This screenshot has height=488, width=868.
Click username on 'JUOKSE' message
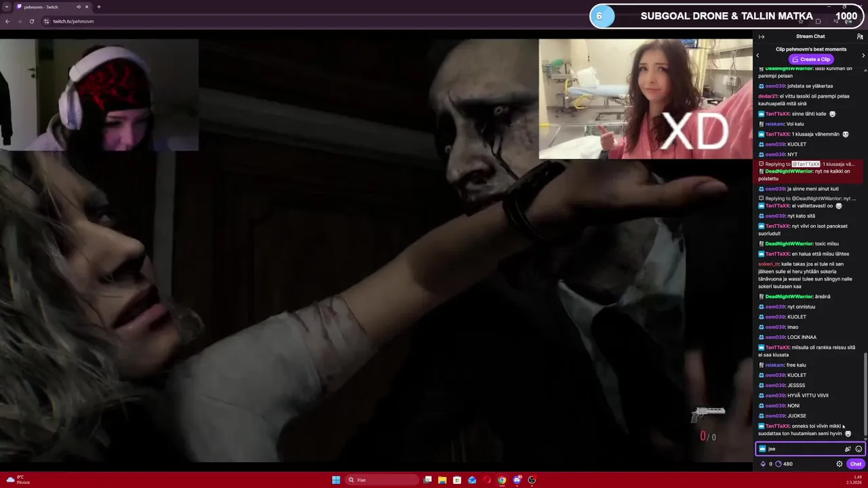[774, 415]
